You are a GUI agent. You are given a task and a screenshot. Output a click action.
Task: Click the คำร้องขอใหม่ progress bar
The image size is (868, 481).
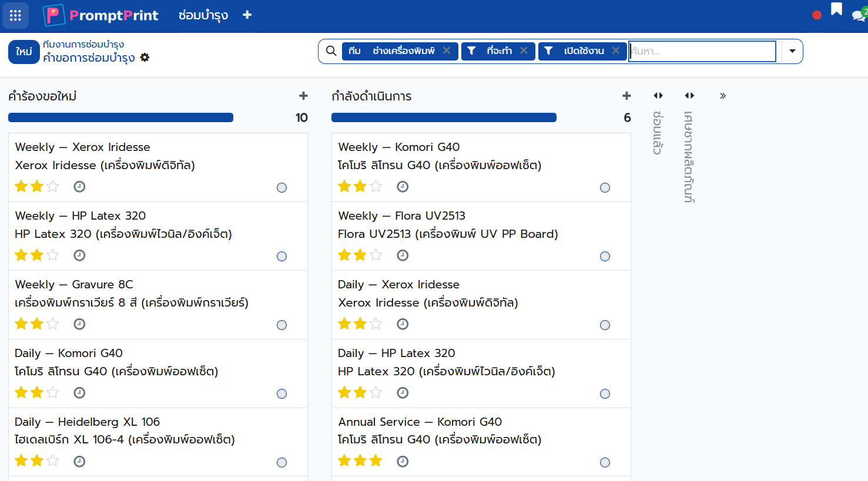(121, 117)
